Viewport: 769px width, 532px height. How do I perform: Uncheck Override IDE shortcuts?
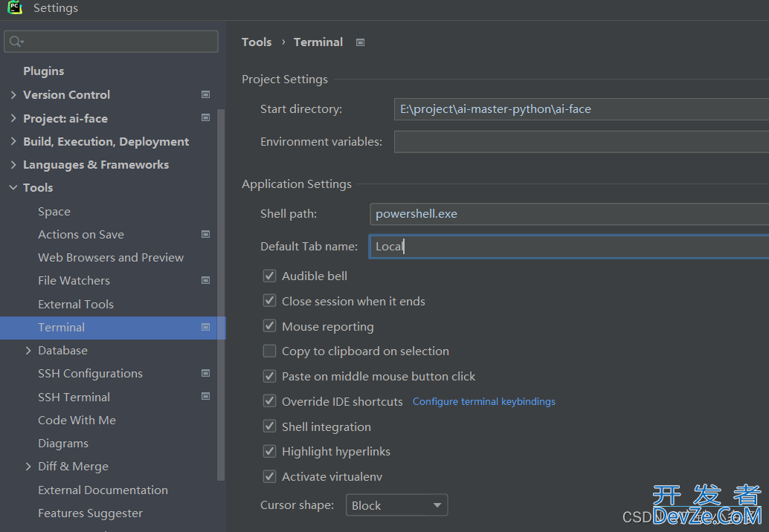[269, 401]
